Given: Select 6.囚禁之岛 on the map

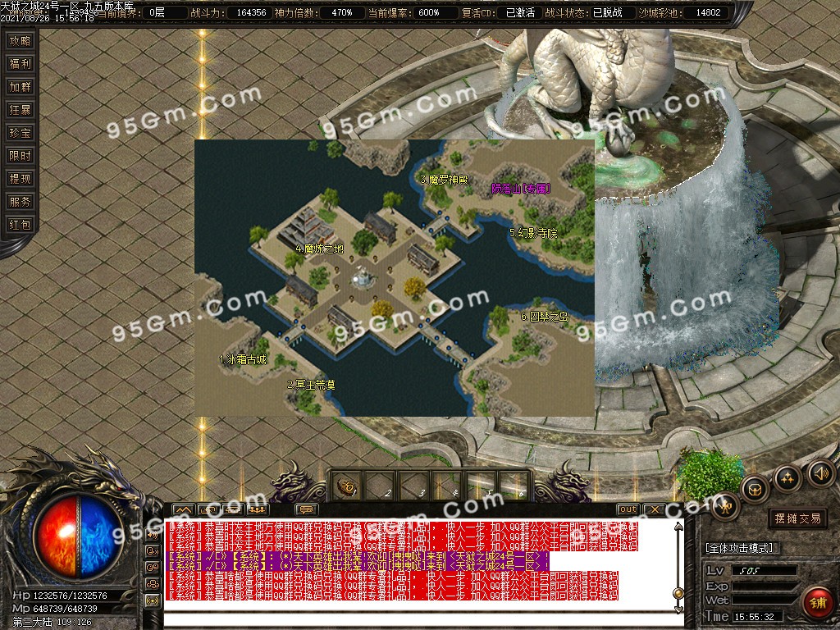Looking at the screenshot, I should tap(545, 317).
